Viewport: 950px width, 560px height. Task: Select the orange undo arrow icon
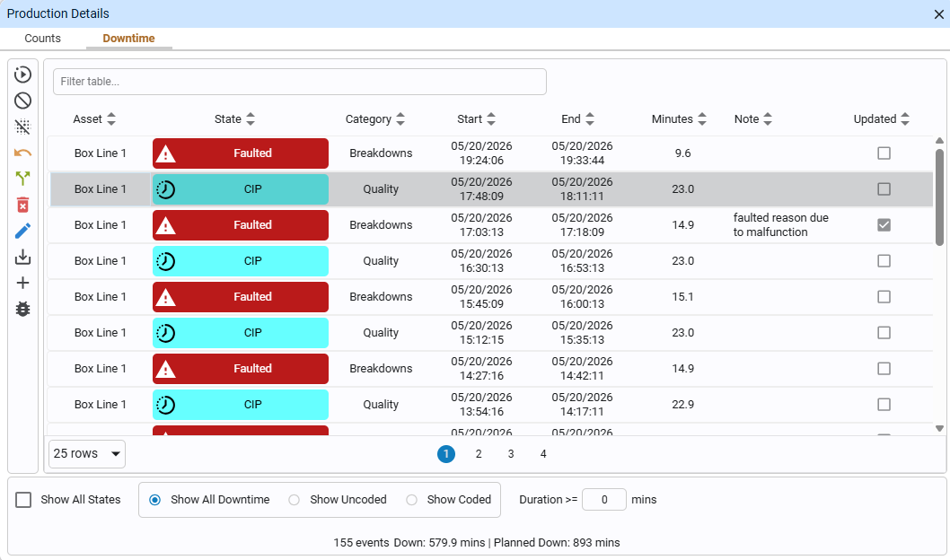(22, 153)
